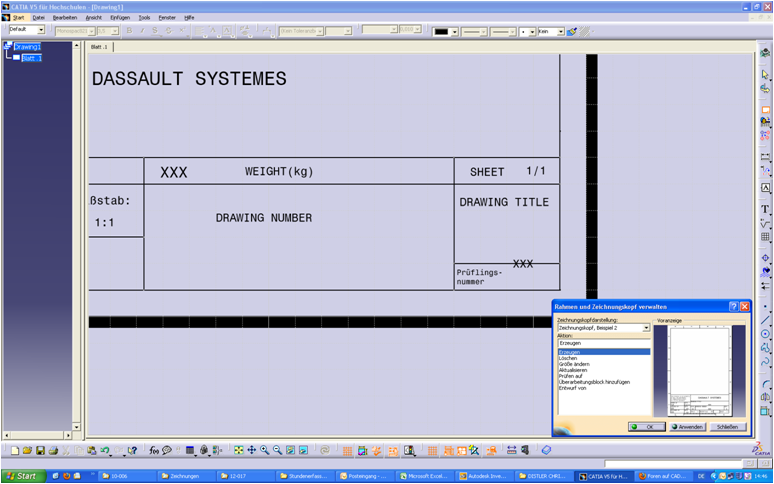The height and width of the screenshot is (484, 774).
Task: Open the Start menu in CATIA
Action: pyautogui.click(x=18, y=18)
